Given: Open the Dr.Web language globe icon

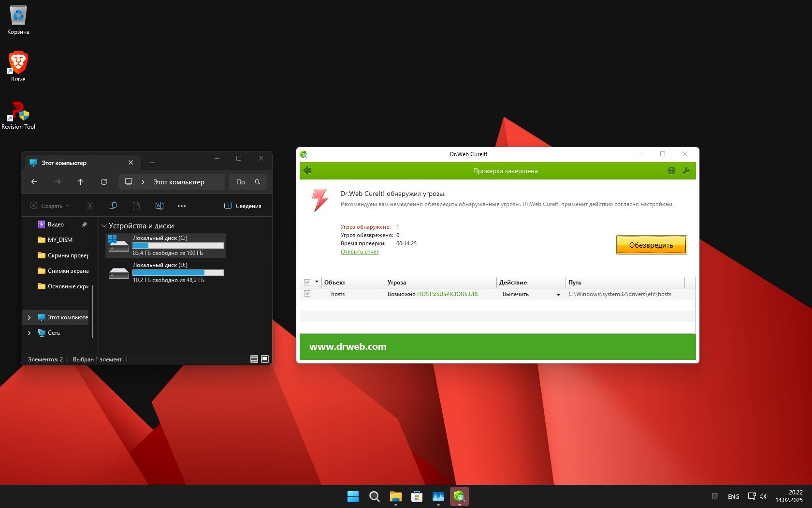Looking at the screenshot, I should [671, 171].
